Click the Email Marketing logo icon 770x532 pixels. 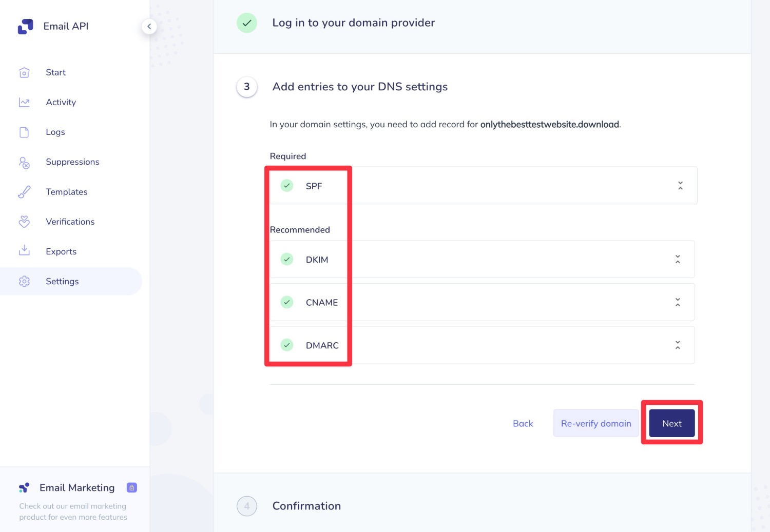[24, 487]
